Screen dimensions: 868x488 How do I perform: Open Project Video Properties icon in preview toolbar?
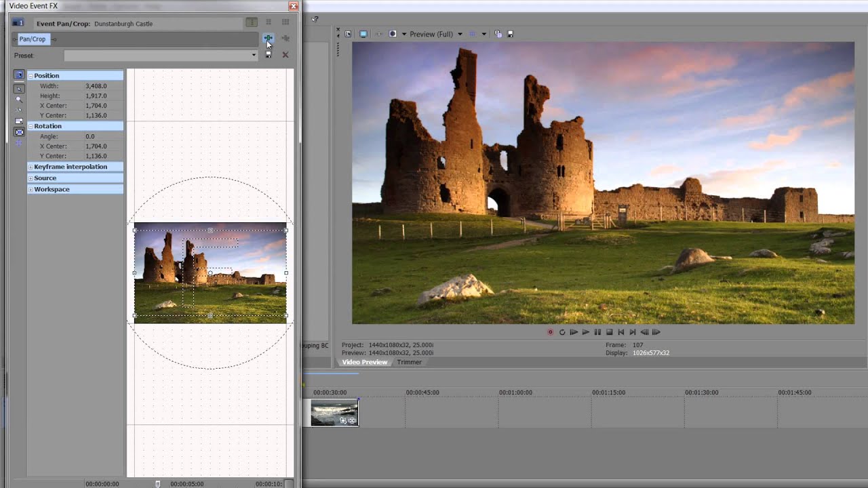tap(348, 34)
